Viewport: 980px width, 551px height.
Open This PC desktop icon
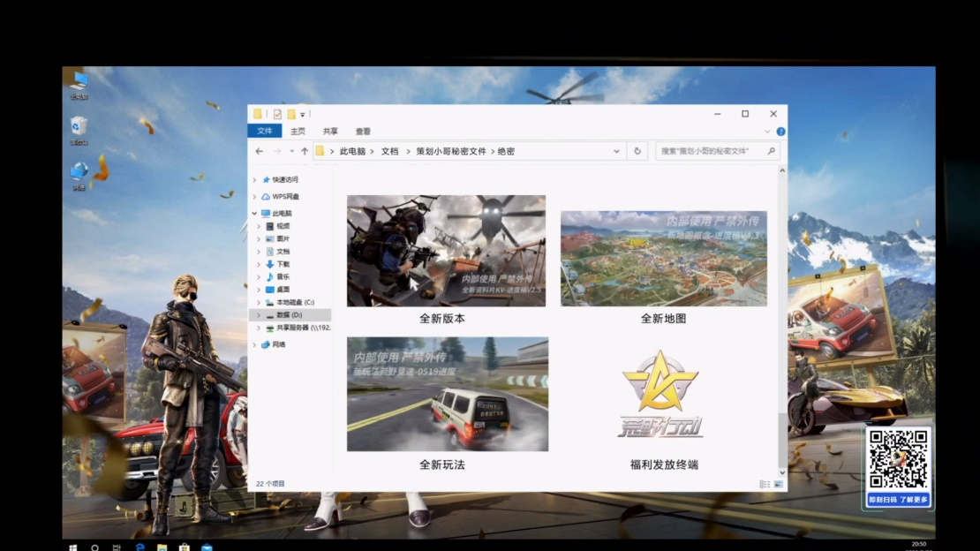[x=79, y=83]
